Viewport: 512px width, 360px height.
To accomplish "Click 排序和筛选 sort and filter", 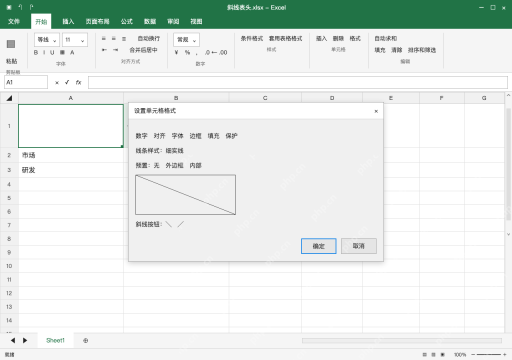I will [422, 50].
